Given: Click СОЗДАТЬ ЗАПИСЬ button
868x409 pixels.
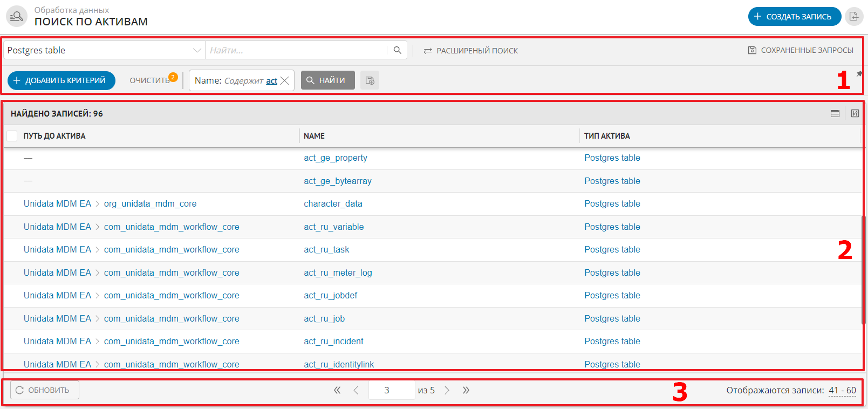Looking at the screenshot, I should click(x=795, y=16).
